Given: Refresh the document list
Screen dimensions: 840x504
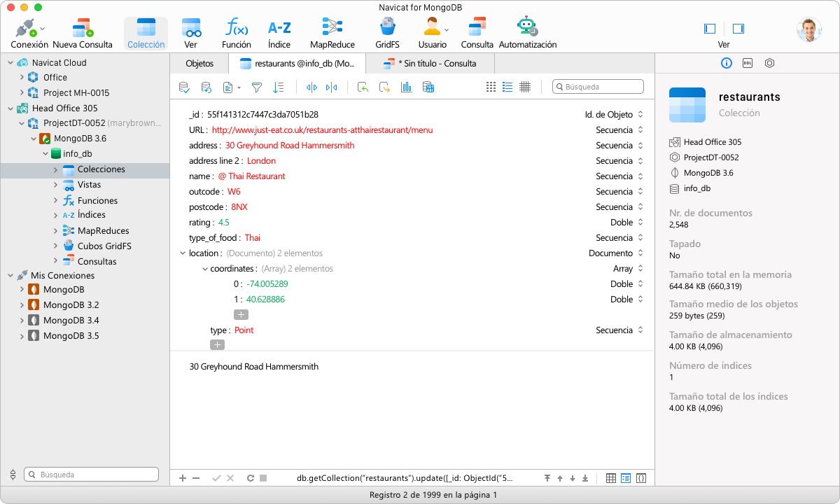Looking at the screenshot, I should pyautogui.click(x=251, y=478).
